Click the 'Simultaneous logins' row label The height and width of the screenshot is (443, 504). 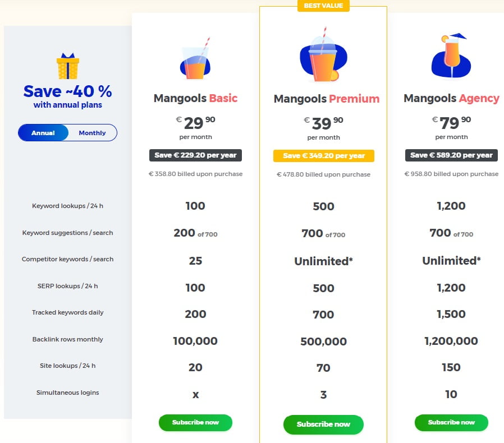tap(67, 393)
